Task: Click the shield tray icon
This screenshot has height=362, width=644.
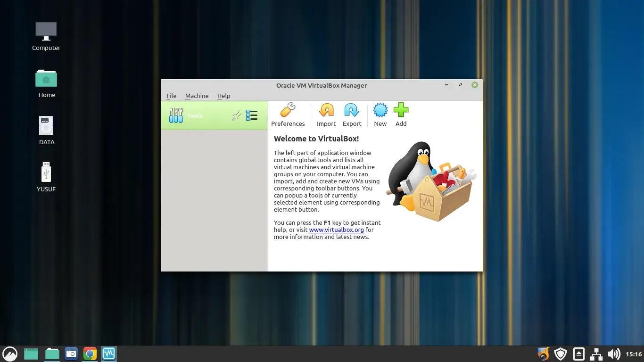Action: click(560, 354)
